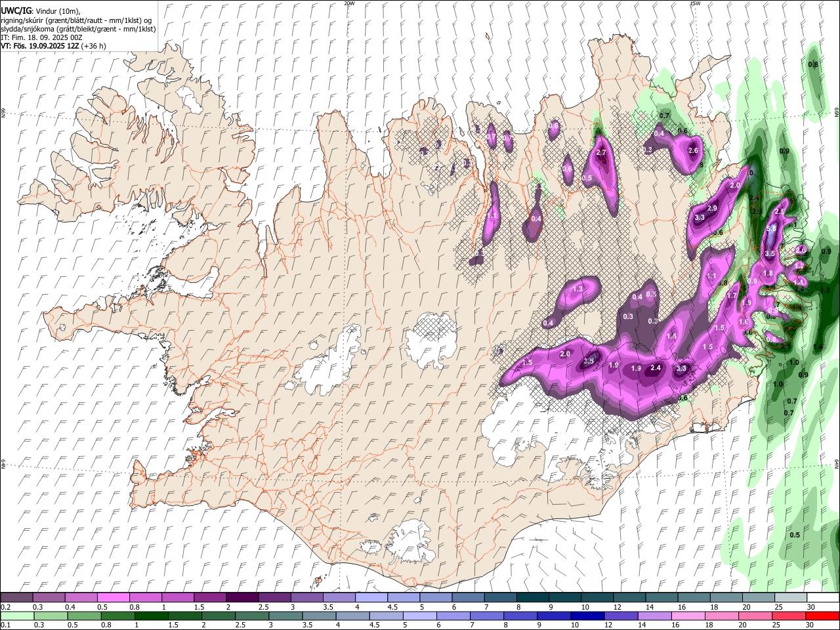The width and height of the screenshot is (840, 630).
Task: Click the royal blue 9 swatch in the lower legend
Action: click(554, 616)
